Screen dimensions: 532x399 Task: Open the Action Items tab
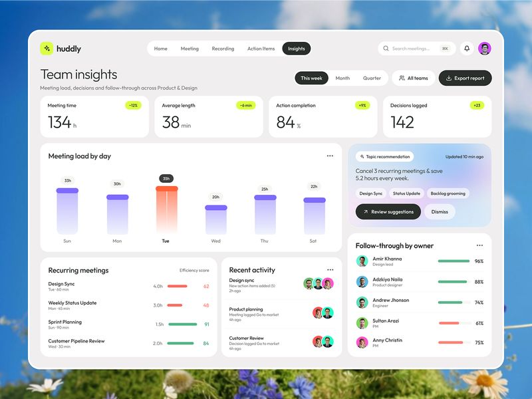tap(261, 49)
